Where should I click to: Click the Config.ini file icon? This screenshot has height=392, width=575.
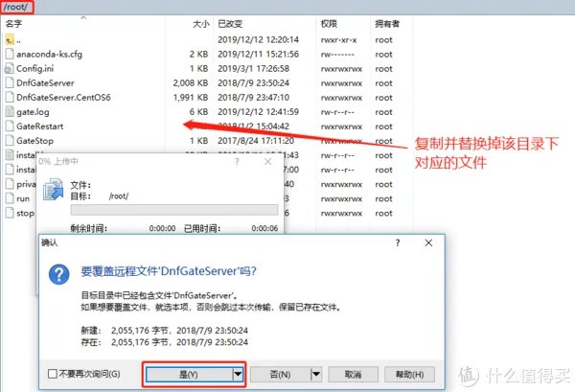coord(10,69)
